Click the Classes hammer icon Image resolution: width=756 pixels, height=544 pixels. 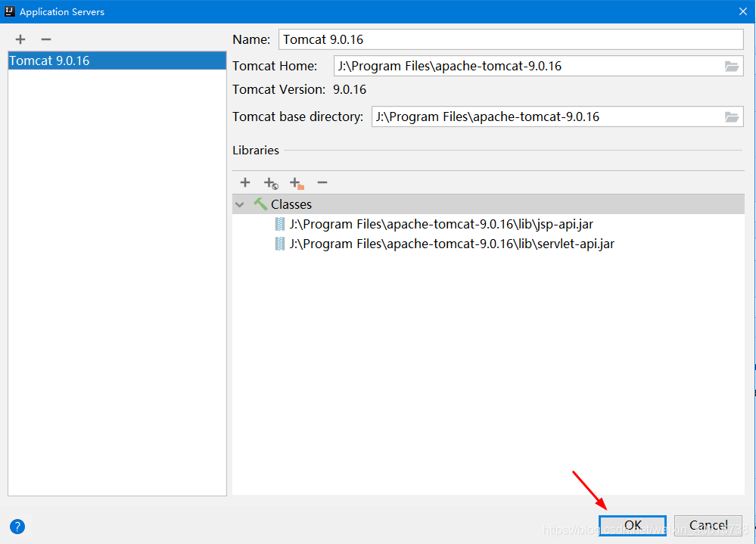[260, 204]
